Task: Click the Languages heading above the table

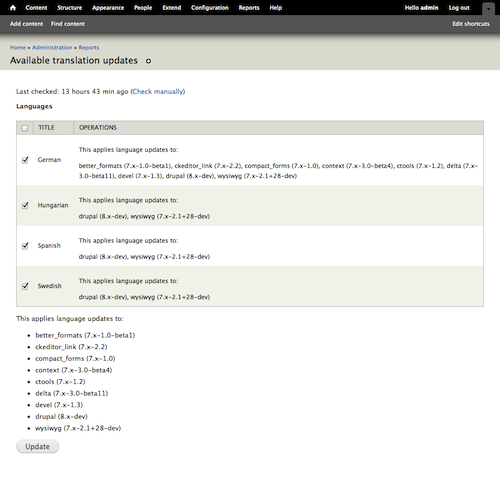Action: (x=34, y=107)
